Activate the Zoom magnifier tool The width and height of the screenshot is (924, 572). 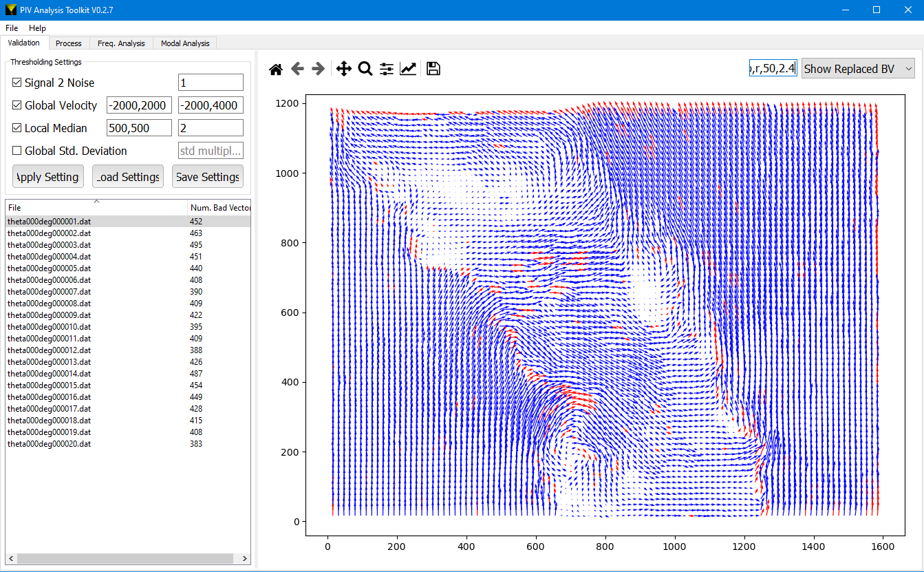[365, 69]
